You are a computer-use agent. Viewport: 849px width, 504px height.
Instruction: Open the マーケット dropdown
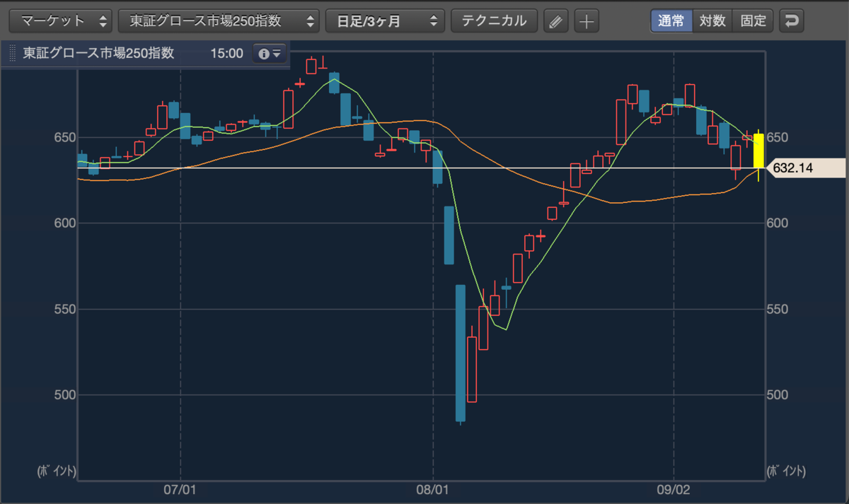[61, 20]
